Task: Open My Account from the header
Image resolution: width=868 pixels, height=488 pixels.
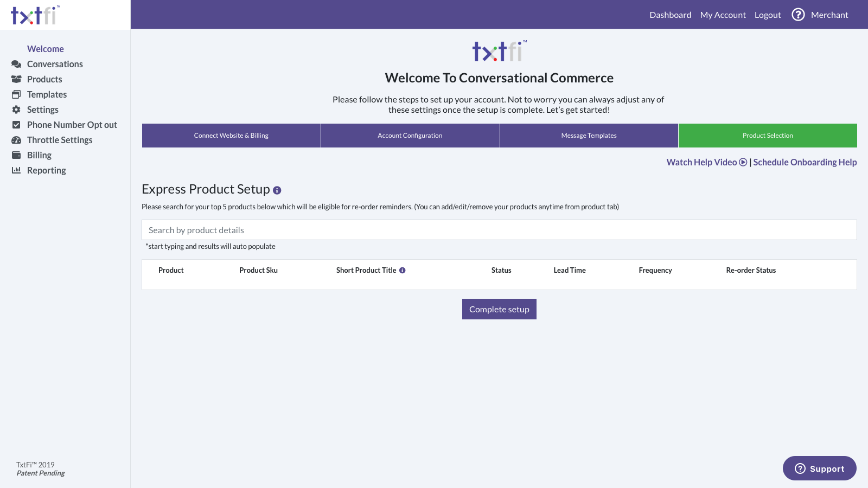Action: (x=723, y=15)
